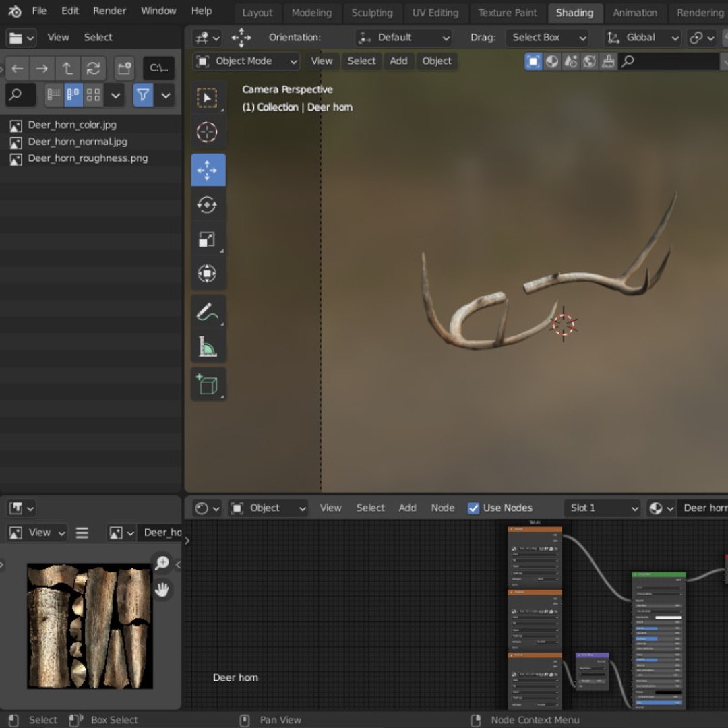
Task: Open node editor Add menu
Action: [407, 508]
